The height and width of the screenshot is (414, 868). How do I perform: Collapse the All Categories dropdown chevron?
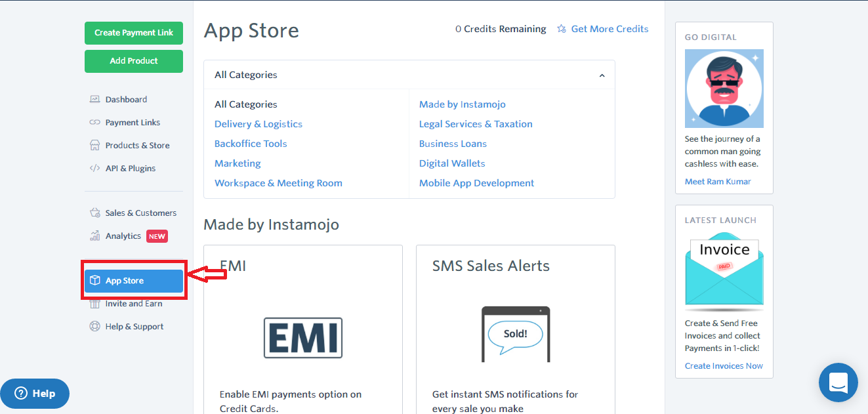click(x=602, y=75)
